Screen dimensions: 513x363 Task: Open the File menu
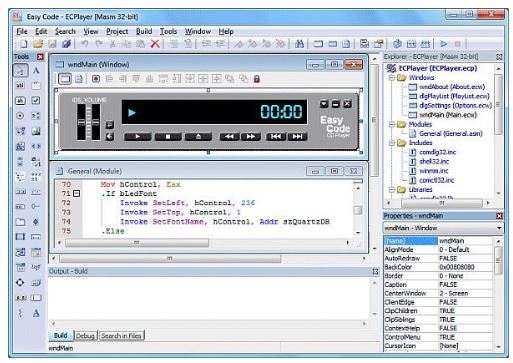[22, 32]
